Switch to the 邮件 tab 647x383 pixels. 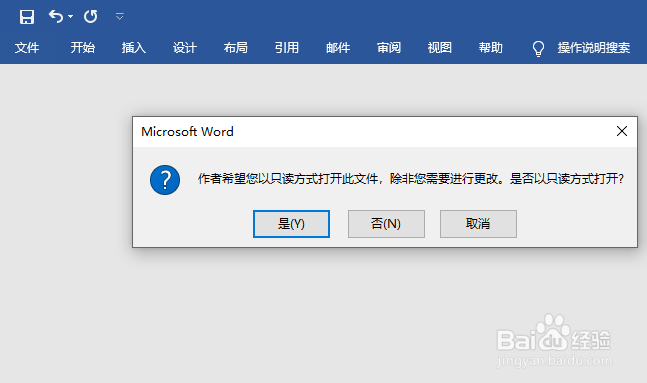click(x=338, y=48)
